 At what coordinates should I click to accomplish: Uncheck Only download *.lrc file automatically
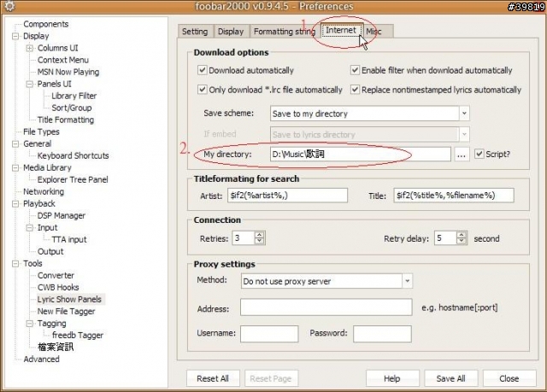click(x=203, y=90)
